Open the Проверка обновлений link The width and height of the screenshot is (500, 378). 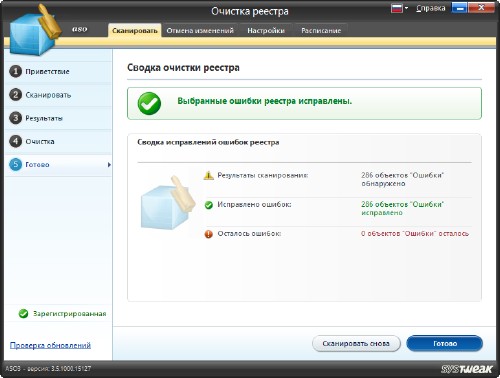tap(50, 345)
